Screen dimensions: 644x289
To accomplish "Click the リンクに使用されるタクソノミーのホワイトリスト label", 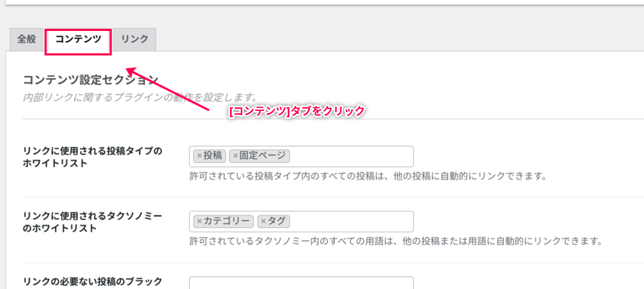I will (92, 222).
